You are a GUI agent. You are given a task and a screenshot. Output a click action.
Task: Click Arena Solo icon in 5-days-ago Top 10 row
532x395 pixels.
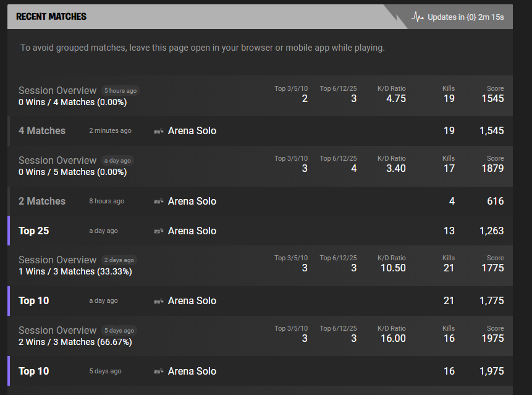coord(158,372)
